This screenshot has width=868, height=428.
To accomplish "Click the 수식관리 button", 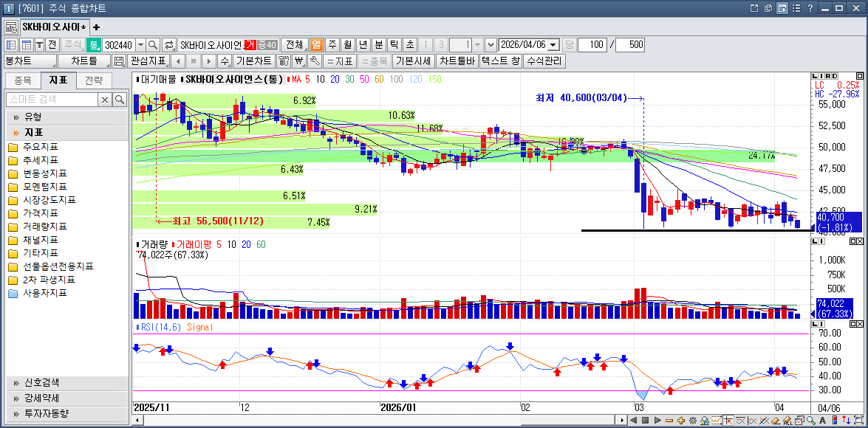I will (x=544, y=61).
